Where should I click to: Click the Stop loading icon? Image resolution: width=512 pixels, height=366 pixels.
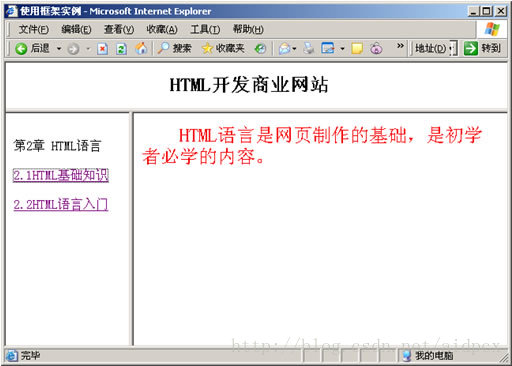pyautogui.click(x=102, y=49)
